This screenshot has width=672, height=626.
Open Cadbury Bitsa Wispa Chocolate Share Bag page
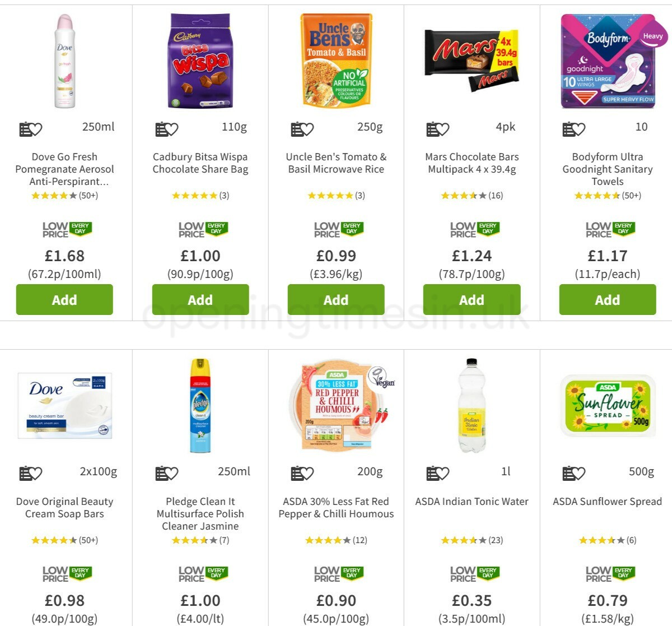[199, 163]
